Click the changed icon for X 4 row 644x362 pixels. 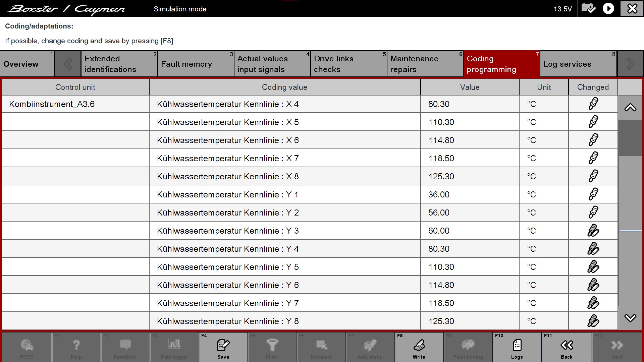(593, 104)
